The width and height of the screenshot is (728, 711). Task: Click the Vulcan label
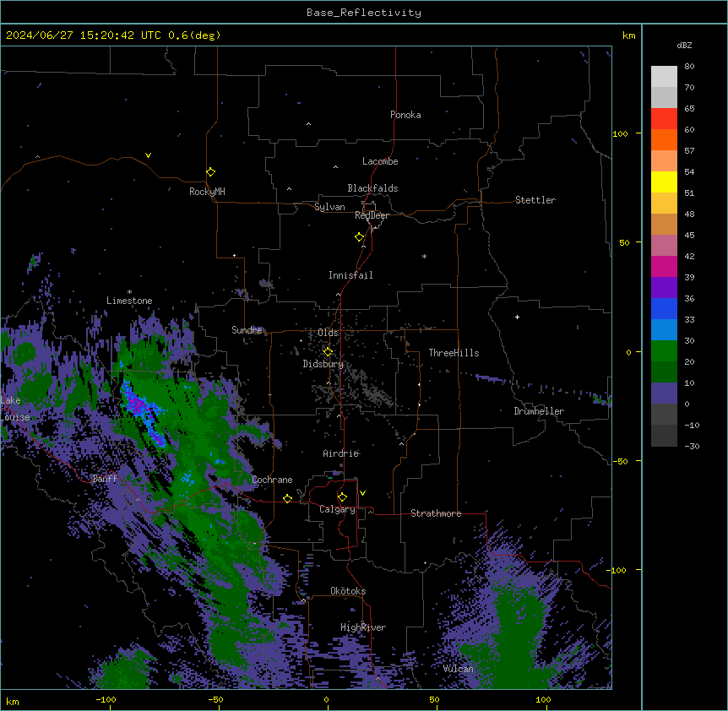459,669
